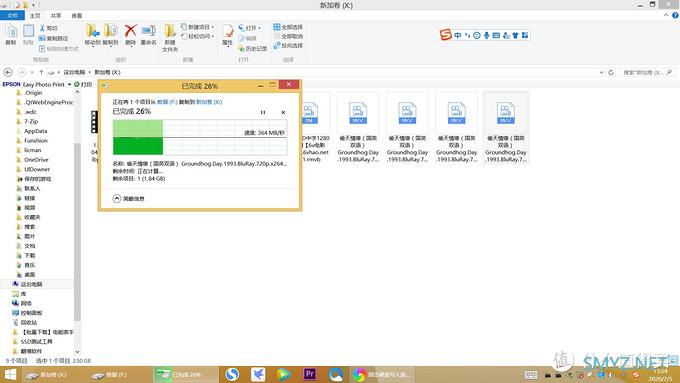This screenshot has height=383, width=680.
Task: Click the Move to folder icon
Action: 92,31
